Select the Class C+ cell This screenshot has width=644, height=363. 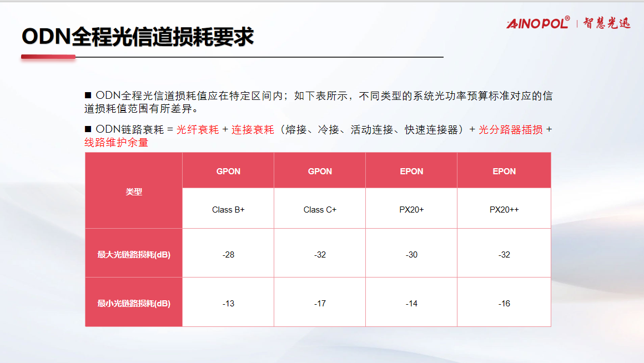tap(320, 210)
